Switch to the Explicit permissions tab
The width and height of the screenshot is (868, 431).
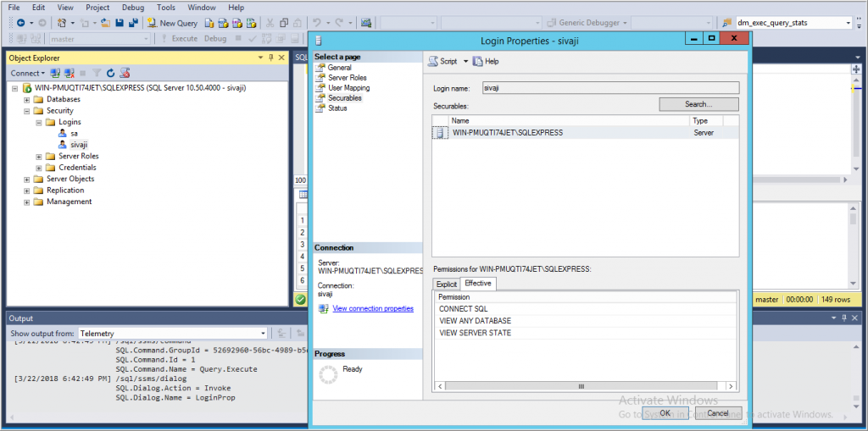pyautogui.click(x=446, y=284)
